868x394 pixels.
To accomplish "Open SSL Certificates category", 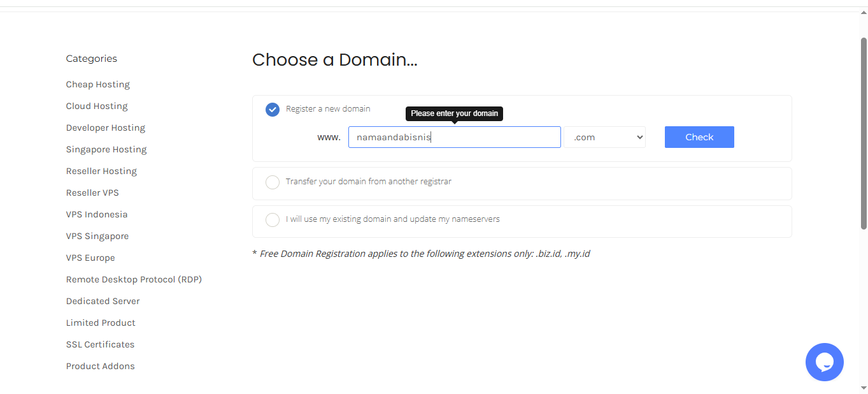I will click(100, 345).
